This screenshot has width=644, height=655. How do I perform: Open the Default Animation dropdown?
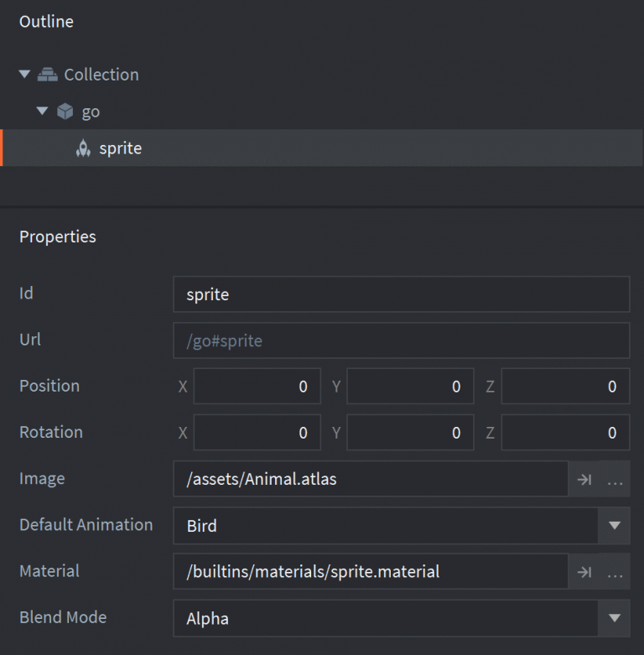(x=614, y=526)
